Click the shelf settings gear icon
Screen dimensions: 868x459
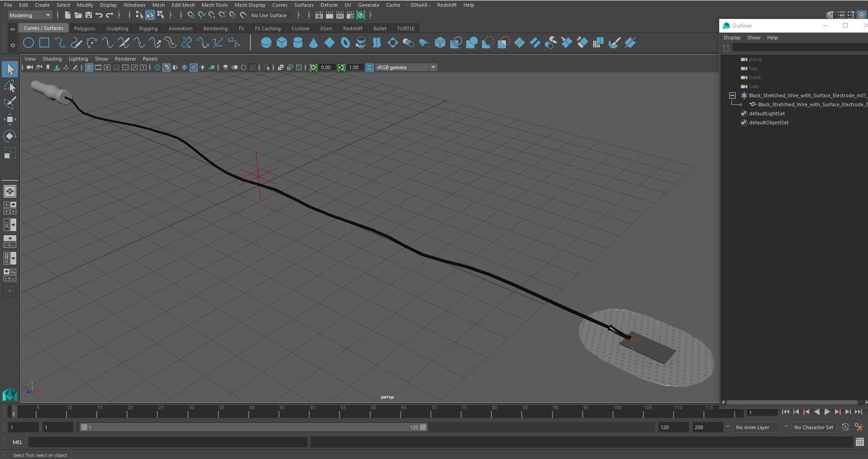point(13,45)
